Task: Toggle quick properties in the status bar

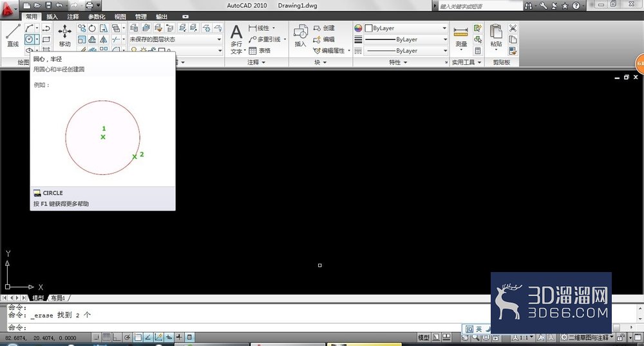Action: [189, 338]
